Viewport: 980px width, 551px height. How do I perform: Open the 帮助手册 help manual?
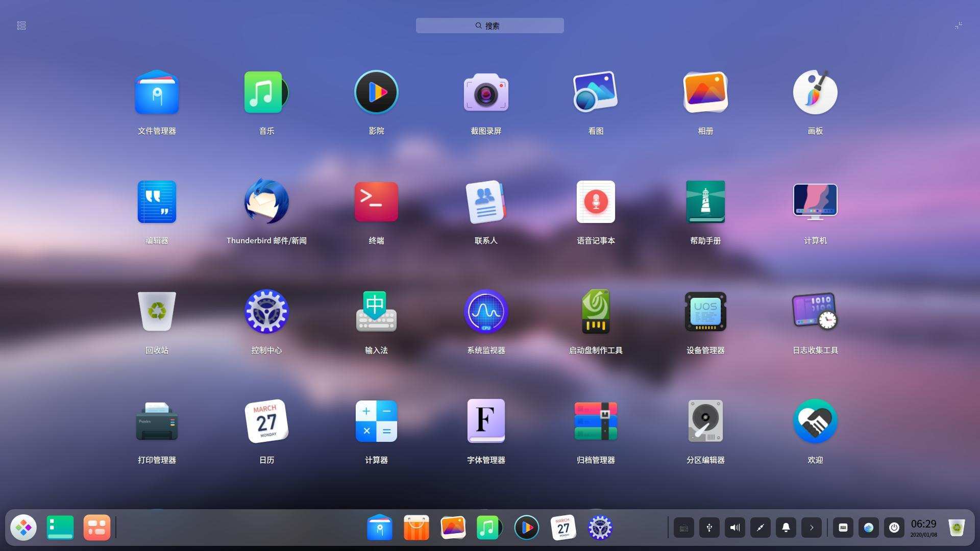point(705,202)
